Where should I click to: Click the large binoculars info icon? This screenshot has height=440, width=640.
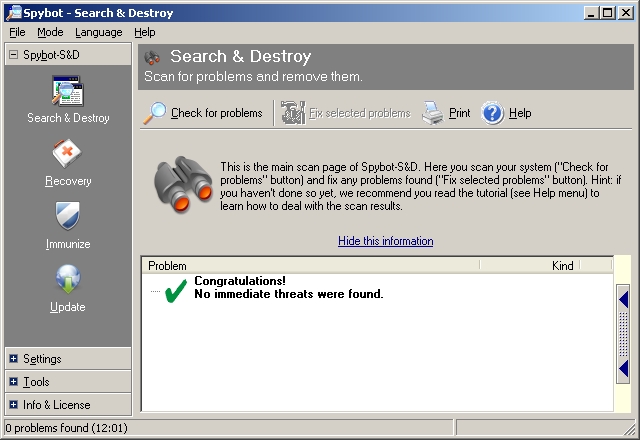183,184
